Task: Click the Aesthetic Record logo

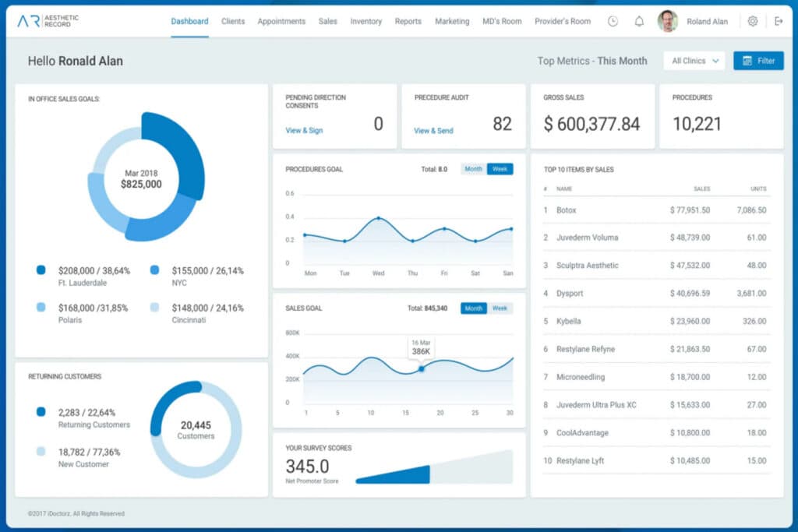Action: pyautogui.click(x=48, y=21)
